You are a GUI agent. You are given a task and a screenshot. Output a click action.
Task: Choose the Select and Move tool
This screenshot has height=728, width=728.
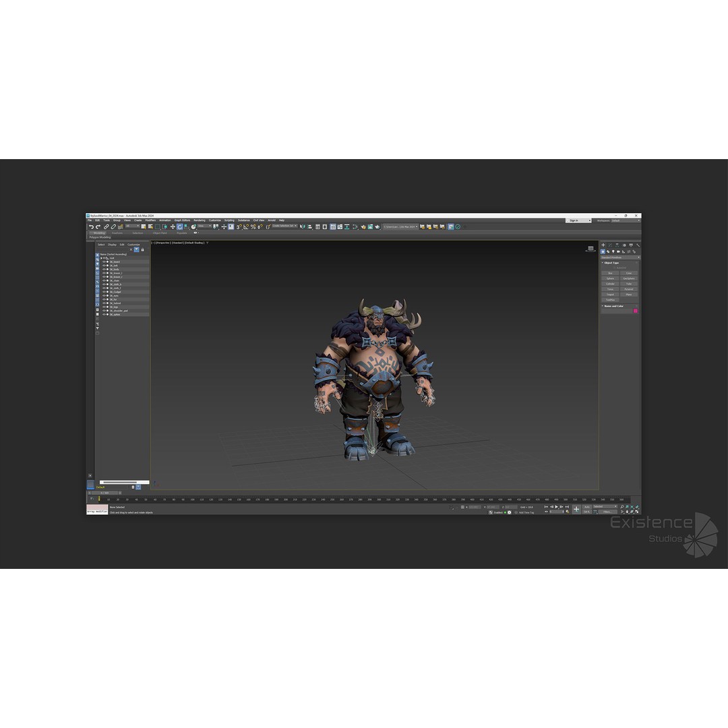click(173, 226)
